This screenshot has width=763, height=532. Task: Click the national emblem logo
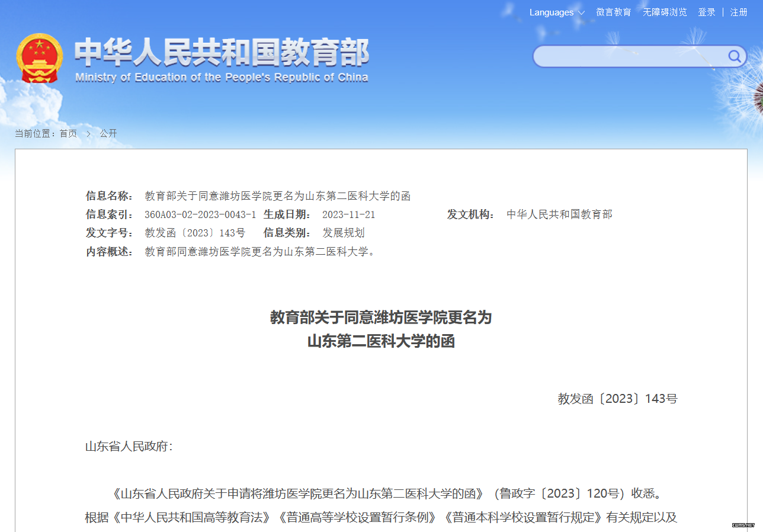pos(39,58)
